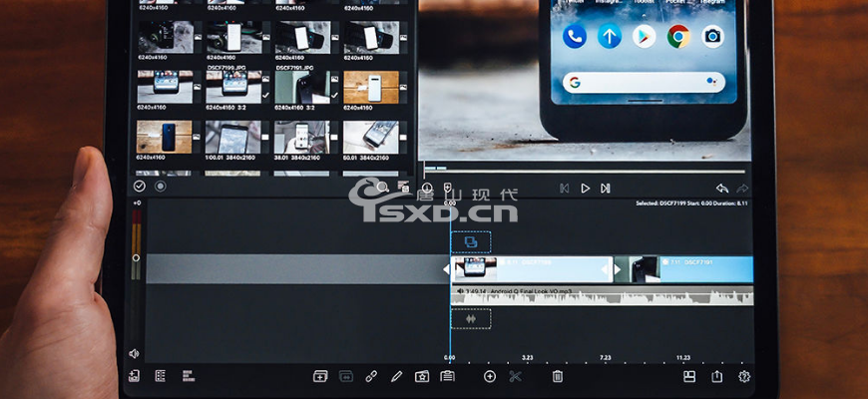Toggle the link clips chain icon
868x399 pixels.
tap(371, 376)
